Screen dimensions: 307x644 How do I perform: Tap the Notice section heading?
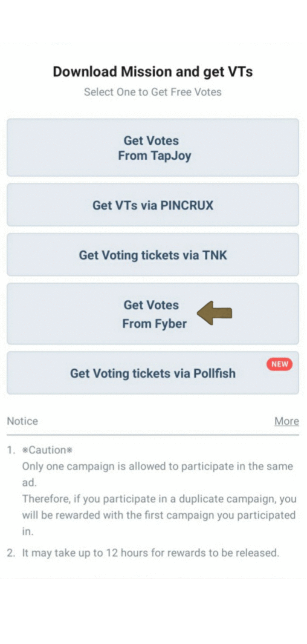[23, 421]
